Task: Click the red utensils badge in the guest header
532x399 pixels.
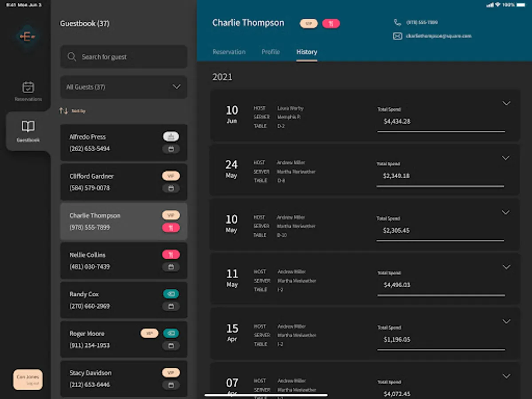Action: pos(331,23)
